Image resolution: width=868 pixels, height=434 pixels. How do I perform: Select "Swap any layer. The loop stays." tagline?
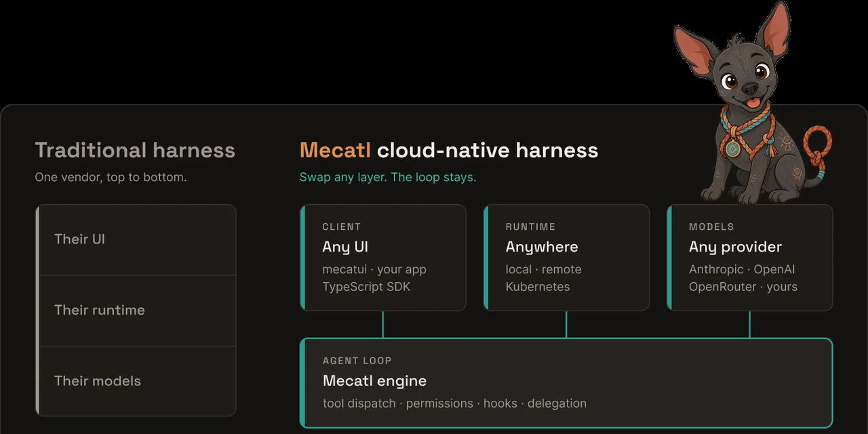(388, 178)
